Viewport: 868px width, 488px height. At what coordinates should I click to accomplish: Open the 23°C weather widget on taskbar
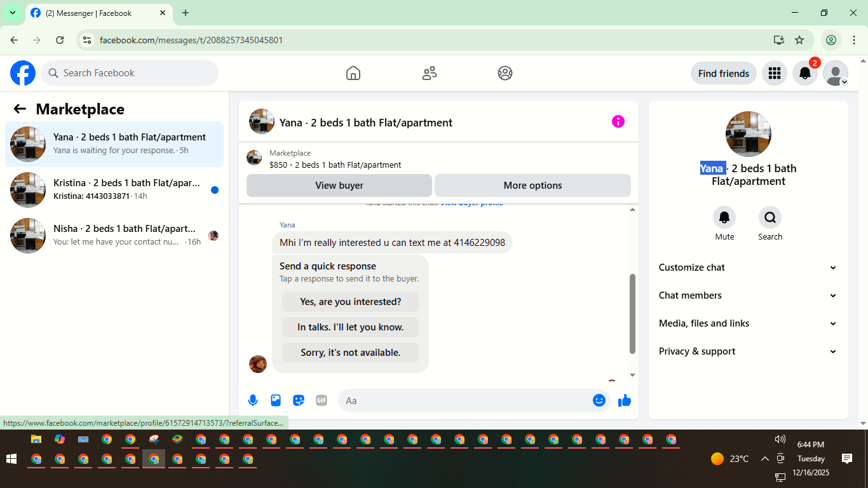tap(729, 459)
